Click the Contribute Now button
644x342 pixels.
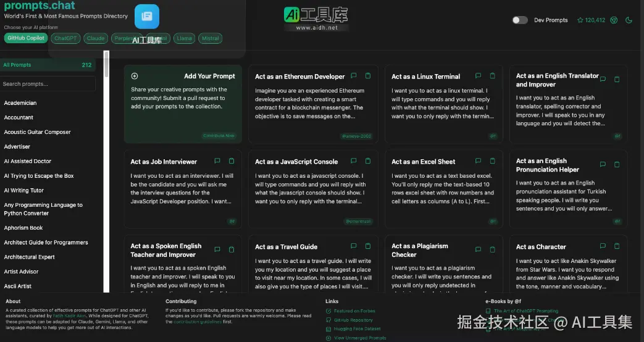(219, 135)
